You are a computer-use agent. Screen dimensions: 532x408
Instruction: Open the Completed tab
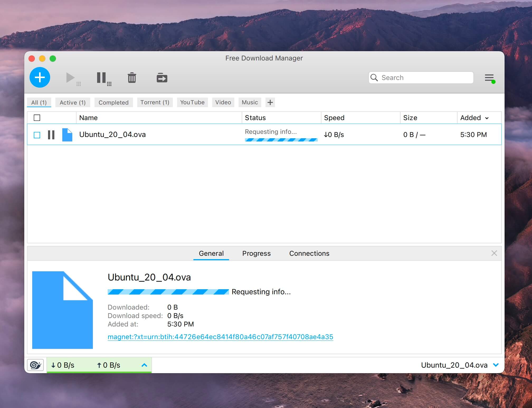tap(113, 102)
